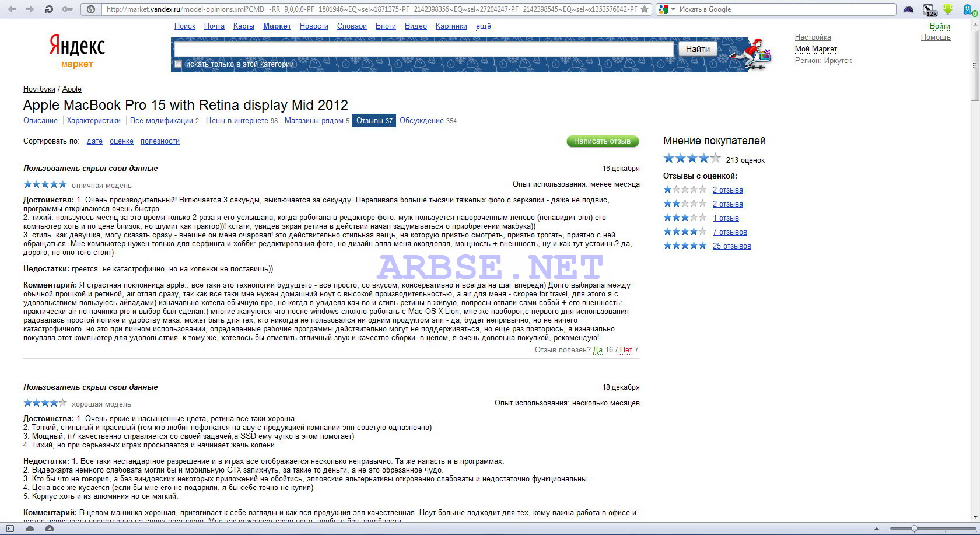
Task: Click the green download arrow extension icon
Action: (948, 9)
